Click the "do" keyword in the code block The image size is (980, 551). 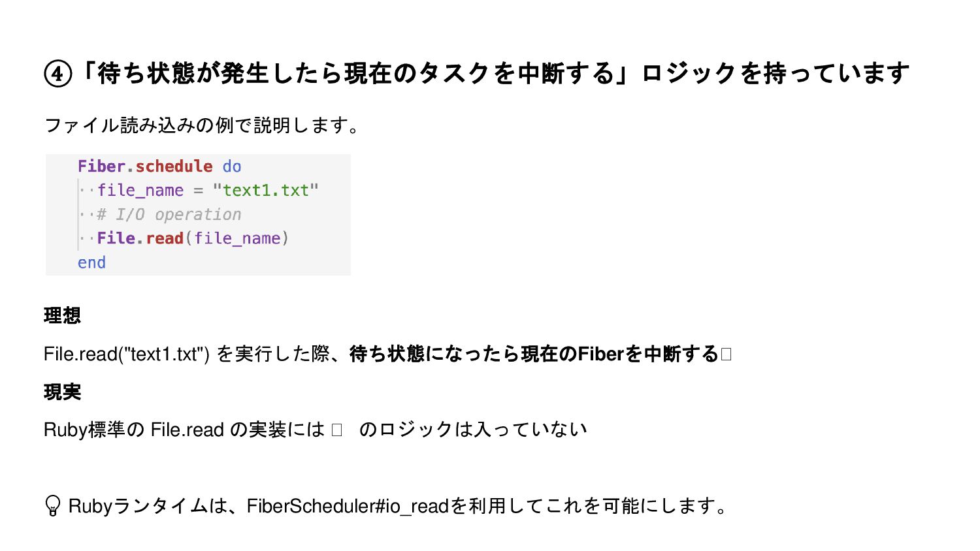(232, 166)
